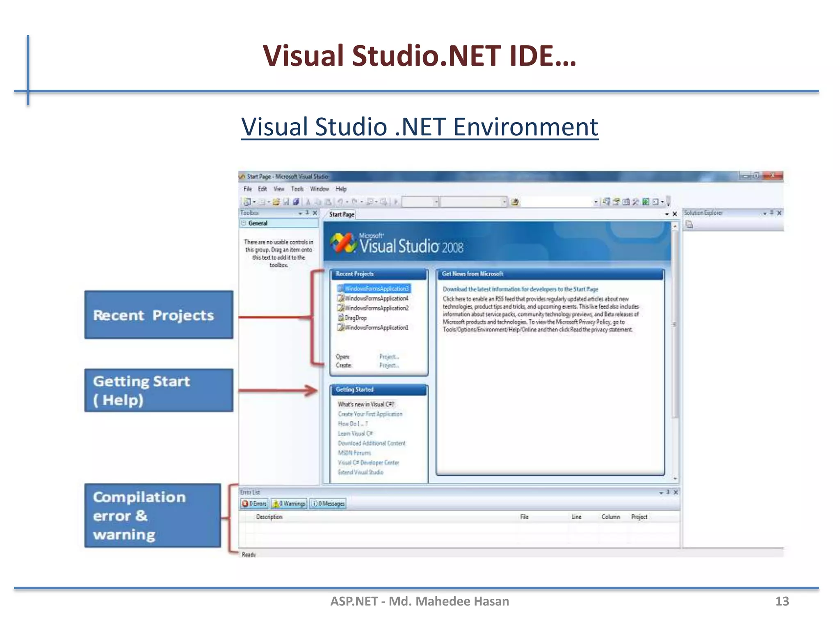Open the solution configurations combo box
Screen dimensions: 840x630
click(420, 202)
